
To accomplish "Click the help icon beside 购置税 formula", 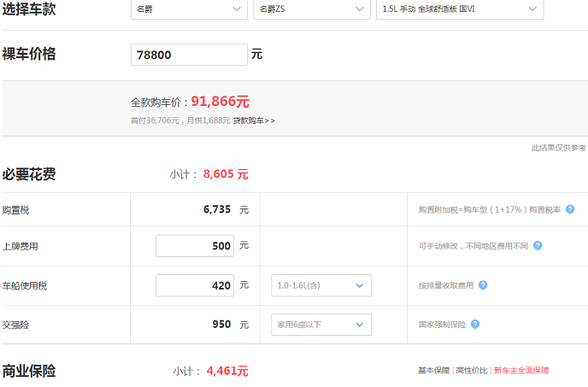I will (570, 209).
